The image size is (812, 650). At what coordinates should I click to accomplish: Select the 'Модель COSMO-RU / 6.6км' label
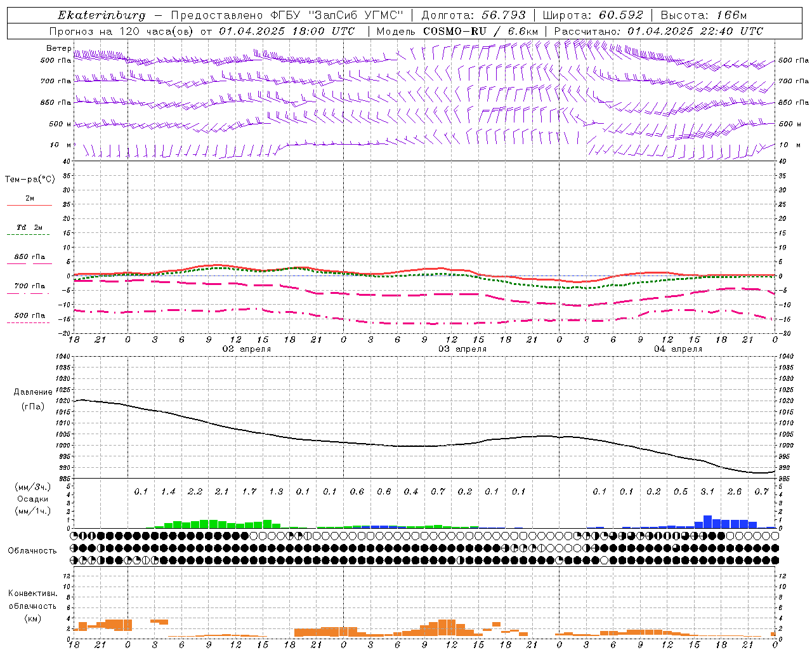457,31
